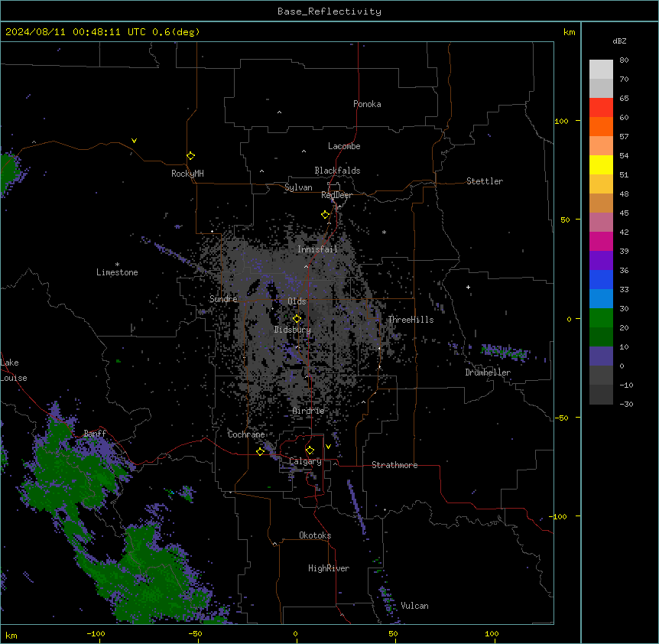
Task: Click the Ponoka city label
Action: click(x=367, y=104)
